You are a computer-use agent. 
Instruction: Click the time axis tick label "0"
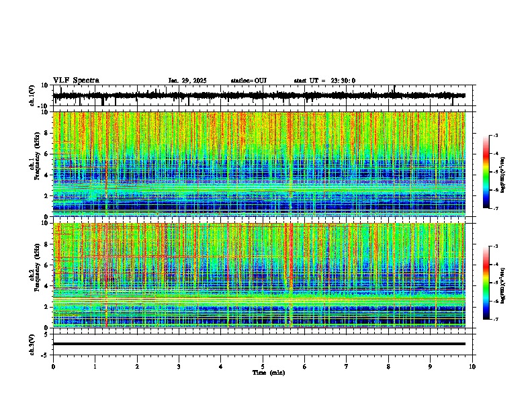(53, 367)
